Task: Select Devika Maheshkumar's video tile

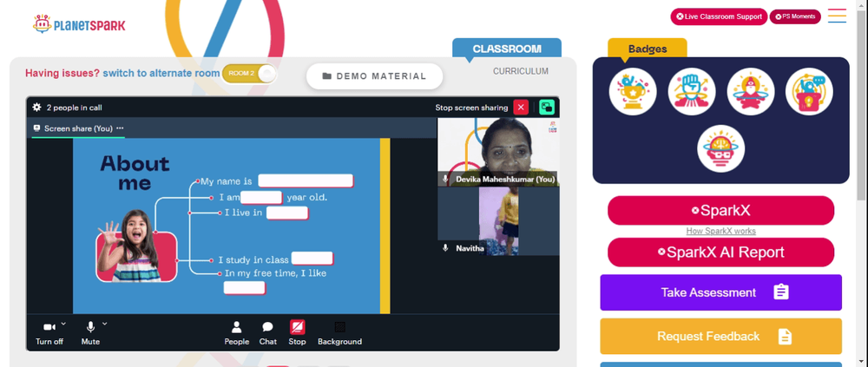Action: coord(498,152)
